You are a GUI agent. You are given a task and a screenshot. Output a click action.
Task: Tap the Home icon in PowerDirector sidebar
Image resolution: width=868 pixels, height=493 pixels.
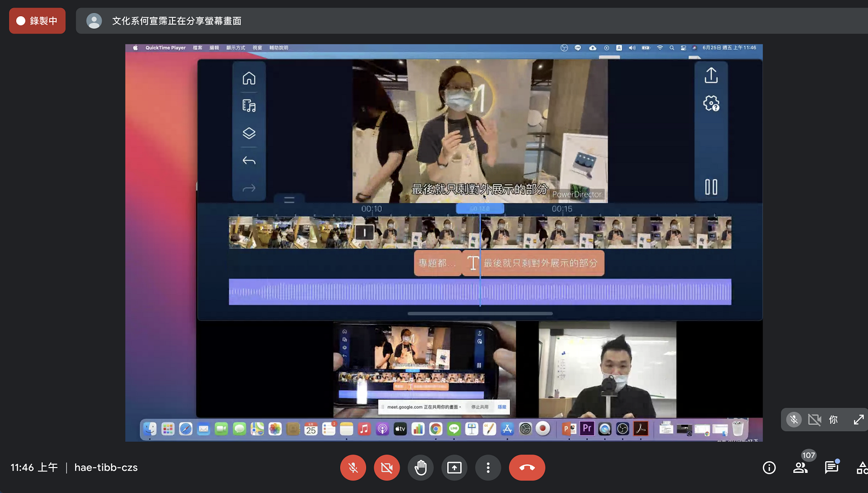coord(249,78)
